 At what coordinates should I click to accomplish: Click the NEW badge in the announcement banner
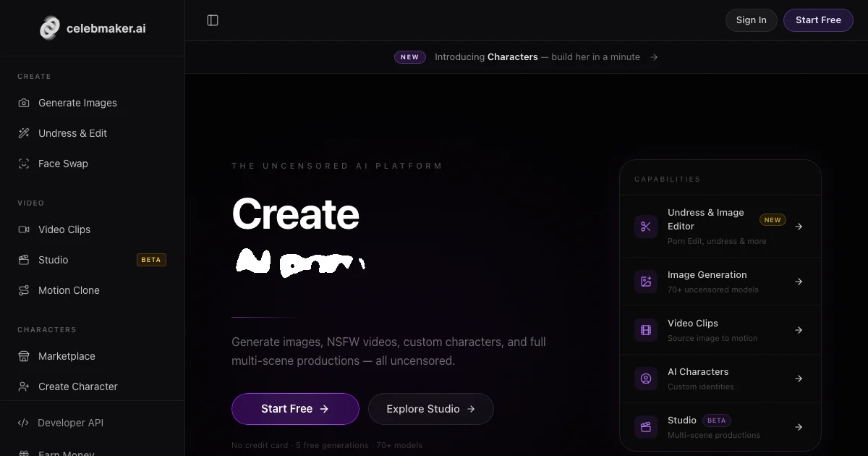(x=410, y=57)
